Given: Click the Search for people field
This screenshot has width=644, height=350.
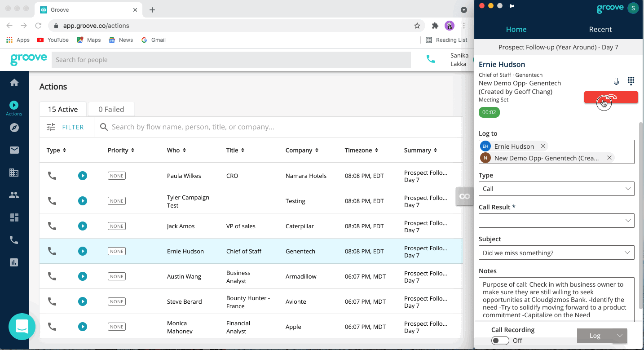Looking at the screenshot, I should pyautogui.click(x=231, y=60).
